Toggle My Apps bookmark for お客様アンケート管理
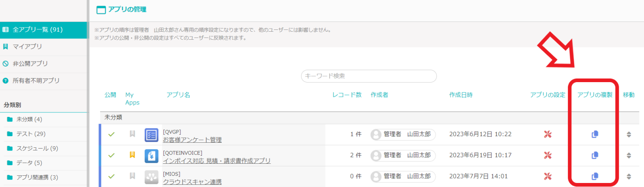The width and height of the screenshot is (644, 187). [x=132, y=134]
